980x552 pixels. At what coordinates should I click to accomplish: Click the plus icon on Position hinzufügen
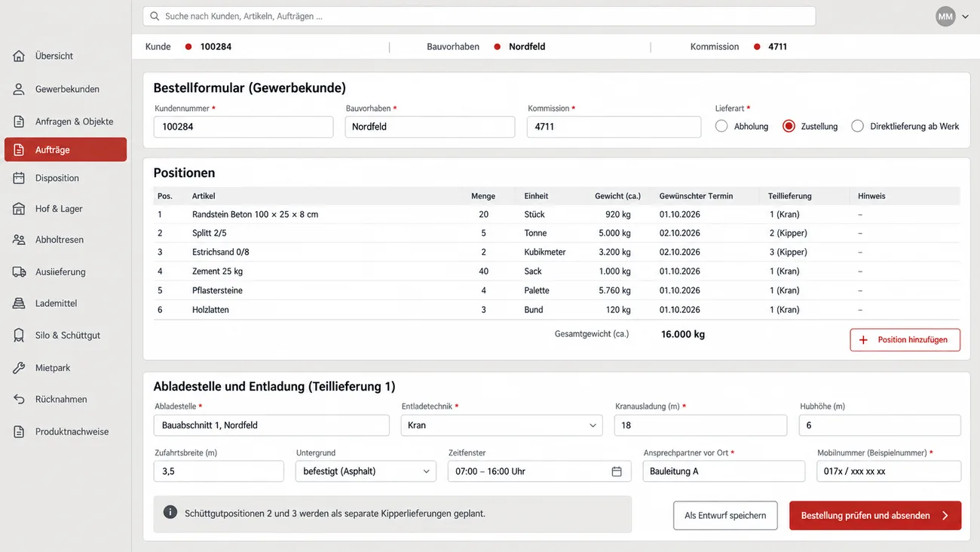point(863,340)
